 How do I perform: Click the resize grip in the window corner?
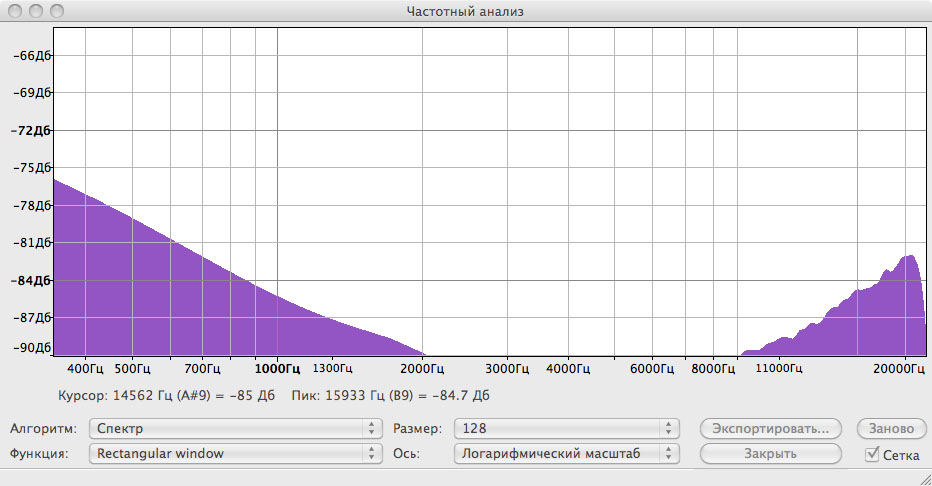click(x=923, y=477)
